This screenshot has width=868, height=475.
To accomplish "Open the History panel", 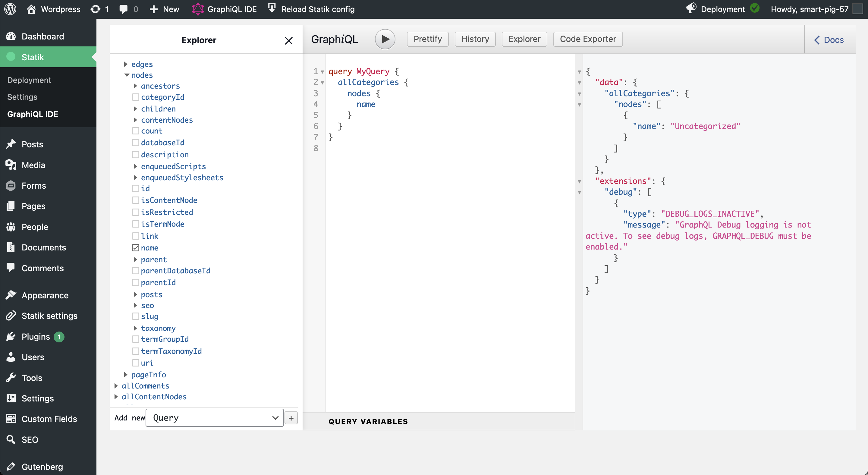I will pos(475,39).
